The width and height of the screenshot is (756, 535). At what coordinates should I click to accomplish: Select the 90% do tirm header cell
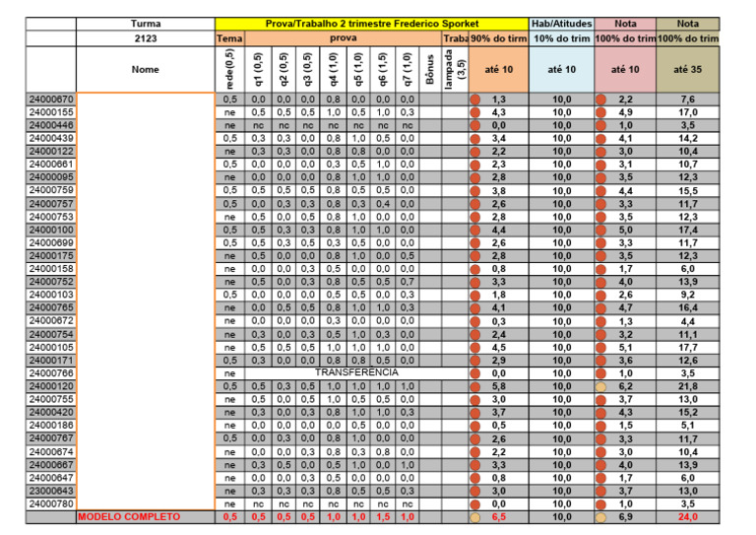498,38
